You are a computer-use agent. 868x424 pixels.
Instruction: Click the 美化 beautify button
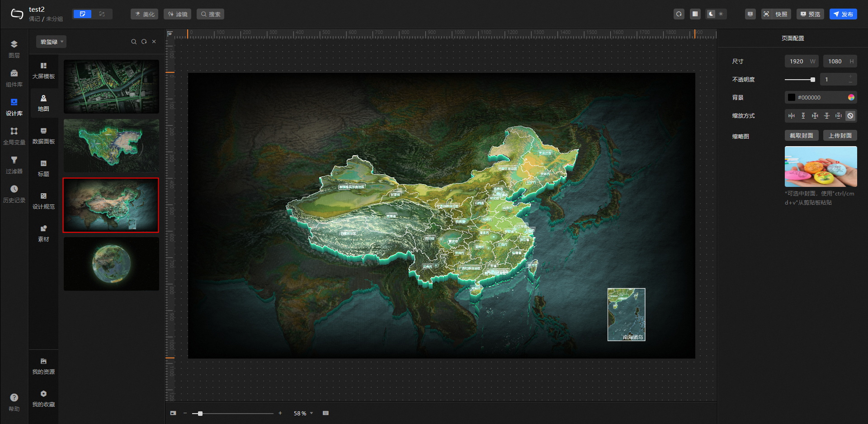[145, 14]
